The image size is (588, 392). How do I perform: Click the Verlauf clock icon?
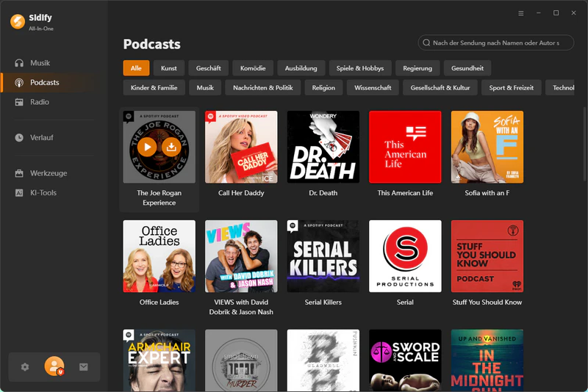(19, 137)
